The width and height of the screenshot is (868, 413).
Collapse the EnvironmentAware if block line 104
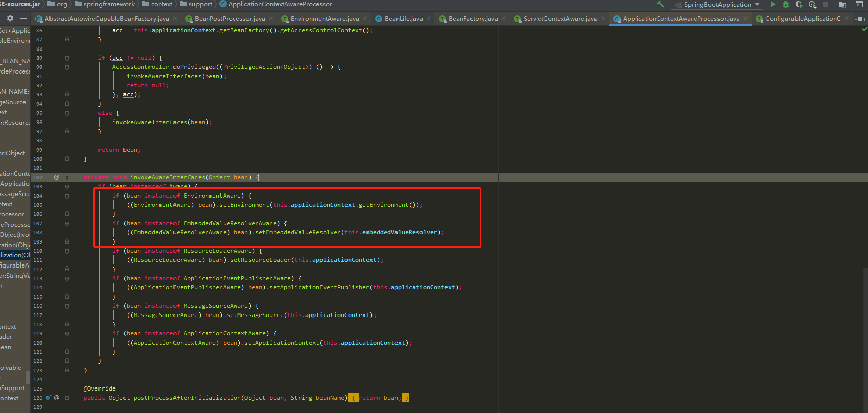[67, 196]
